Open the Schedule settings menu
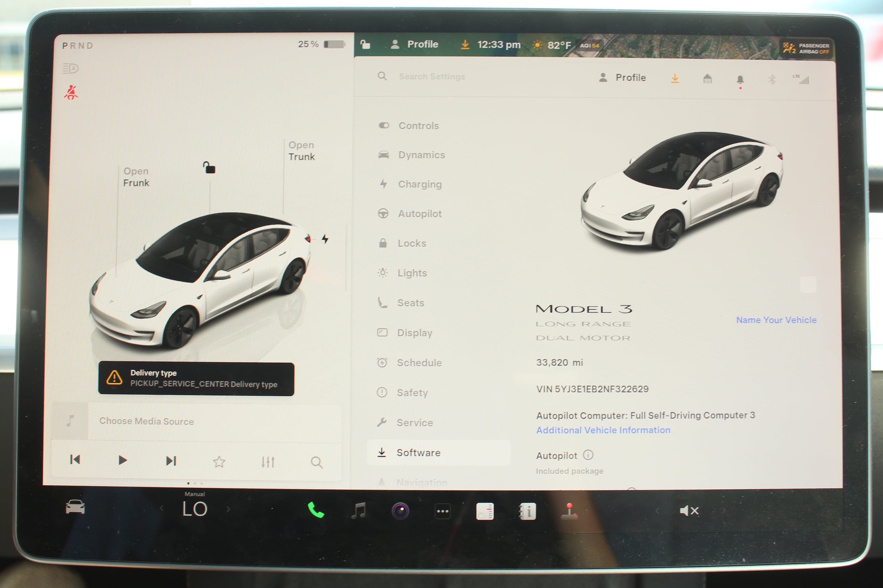Screen dimensions: 883x588 [409, 362]
